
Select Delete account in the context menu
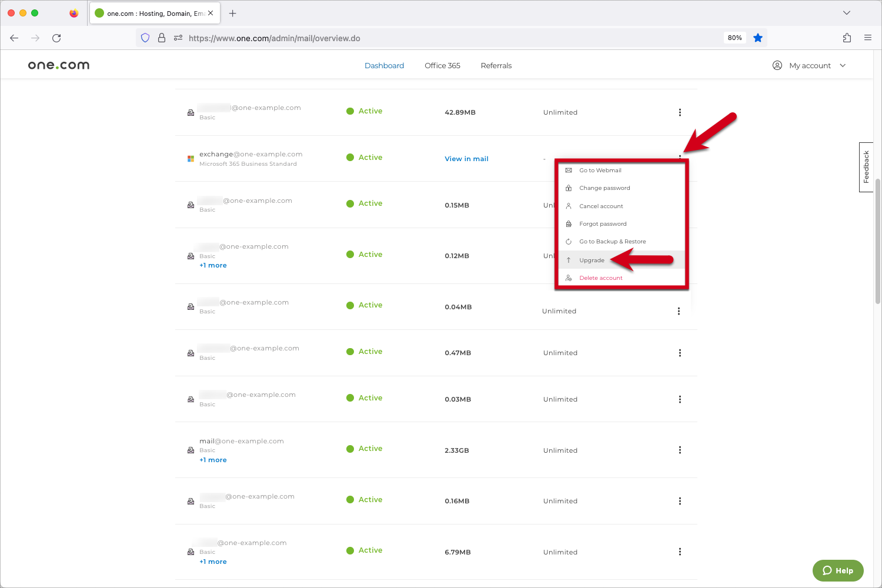600,278
